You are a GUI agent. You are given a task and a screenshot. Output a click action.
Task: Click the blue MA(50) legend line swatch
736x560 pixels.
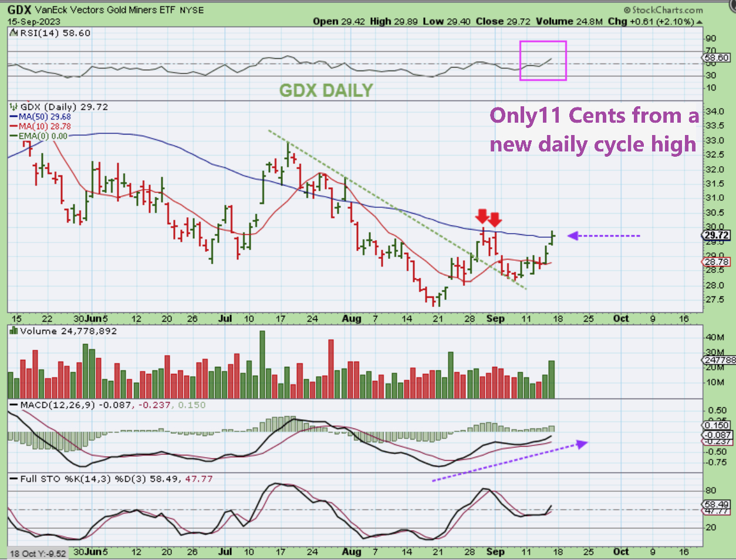13,117
